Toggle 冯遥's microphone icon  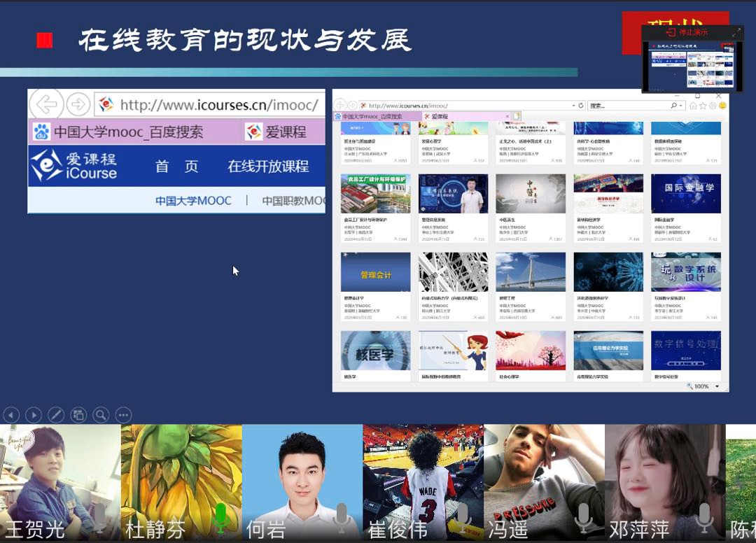click(584, 519)
